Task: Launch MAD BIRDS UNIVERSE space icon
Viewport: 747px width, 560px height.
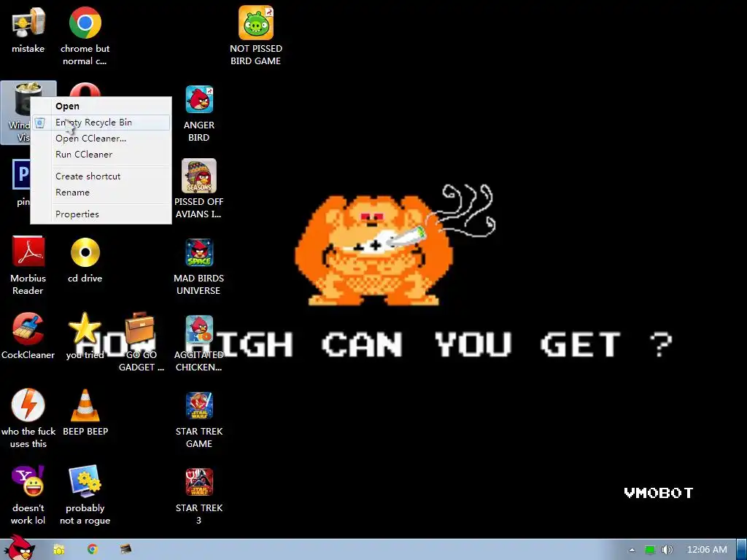Action: click(199, 252)
